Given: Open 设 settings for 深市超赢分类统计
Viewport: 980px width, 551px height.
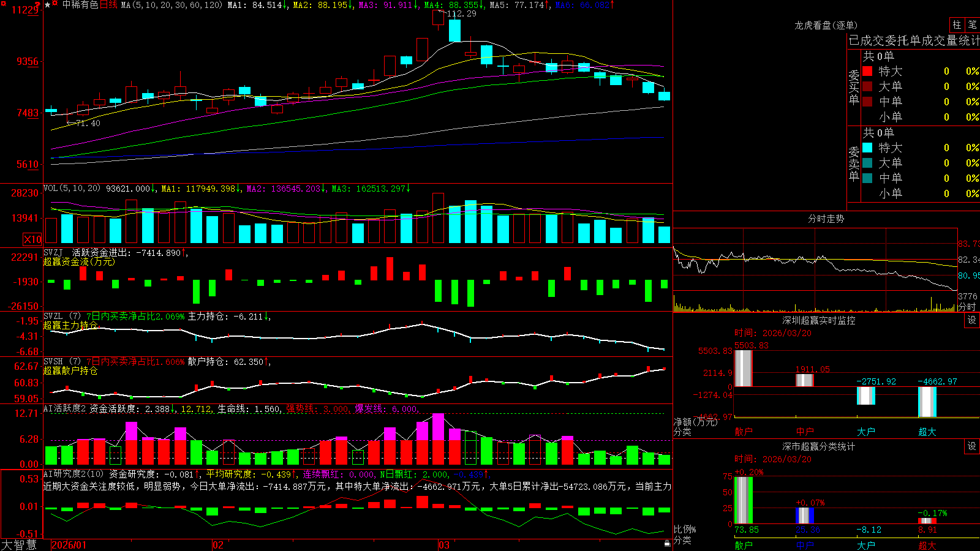Looking at the screenshot, I should 972,446.
